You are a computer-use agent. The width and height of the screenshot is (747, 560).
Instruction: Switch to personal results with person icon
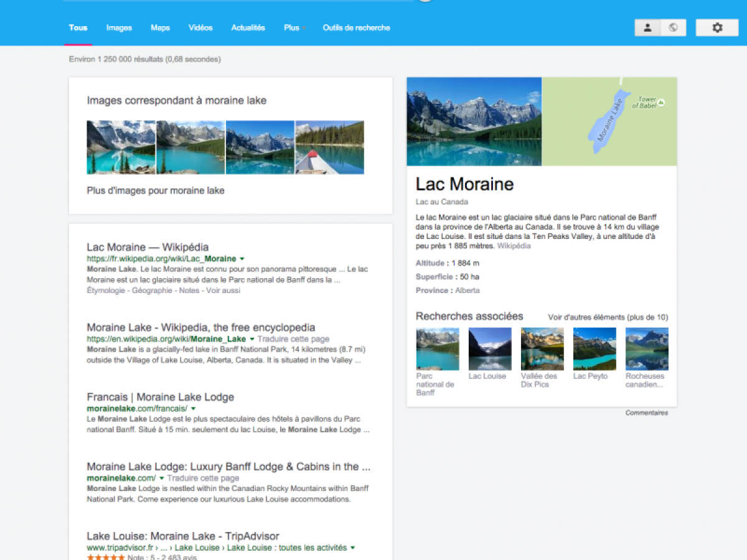tap(647, 27)
